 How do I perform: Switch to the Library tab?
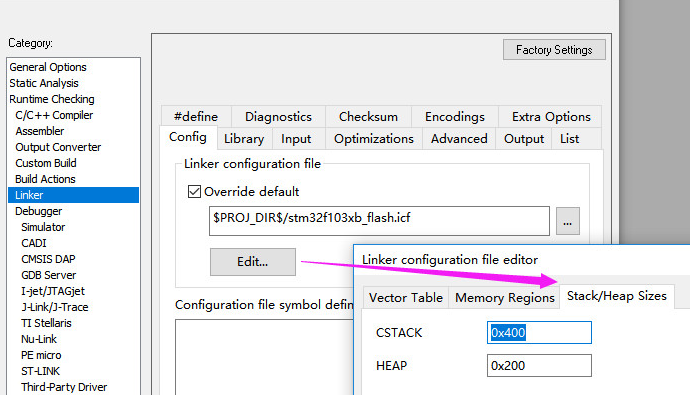[x=244, y=139]
